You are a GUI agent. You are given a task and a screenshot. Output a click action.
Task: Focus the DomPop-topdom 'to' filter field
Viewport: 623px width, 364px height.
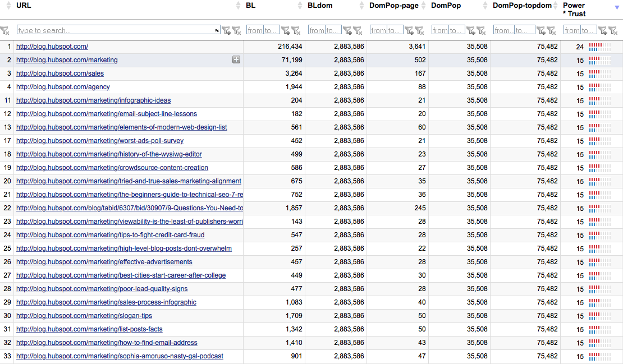coord(524,30)
